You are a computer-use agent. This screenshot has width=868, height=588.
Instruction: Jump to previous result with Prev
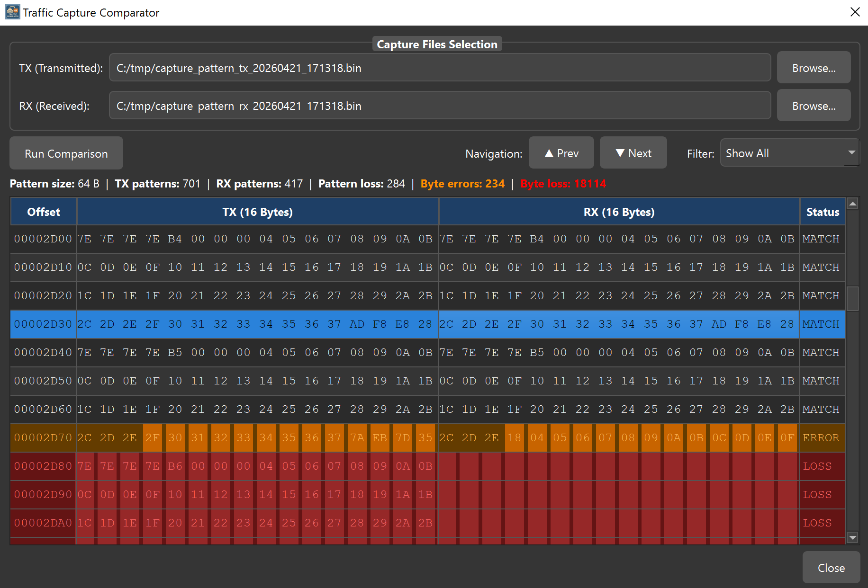[x=561, y=153]
